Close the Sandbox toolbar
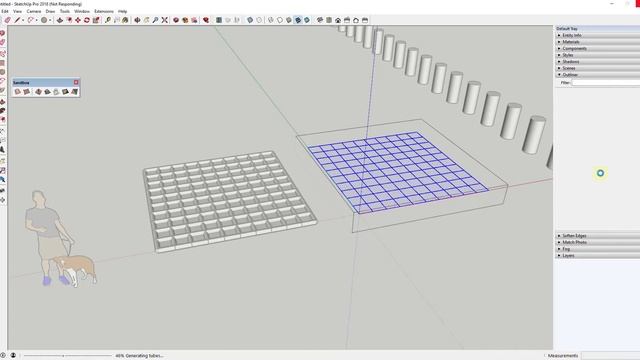640x360 pixels. pyautogui.click(x=76, y=82)
